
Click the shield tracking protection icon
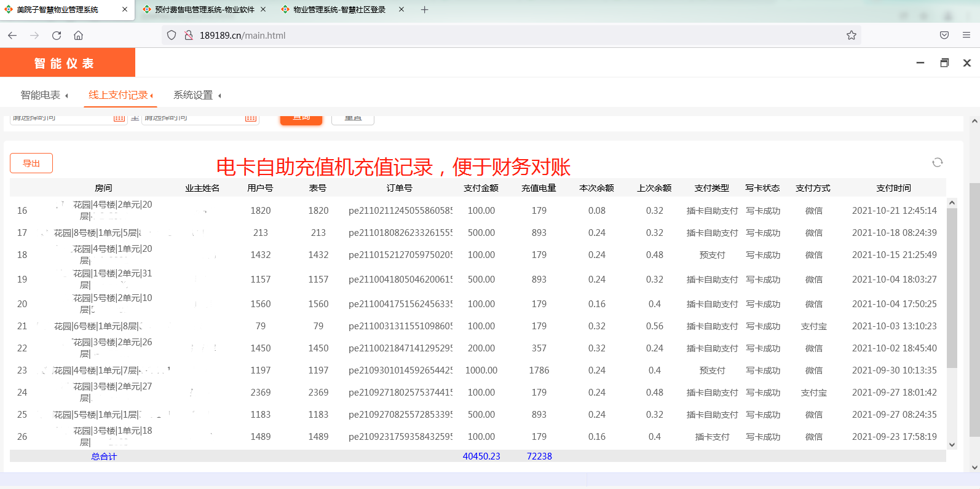click(x=172, y=36)
